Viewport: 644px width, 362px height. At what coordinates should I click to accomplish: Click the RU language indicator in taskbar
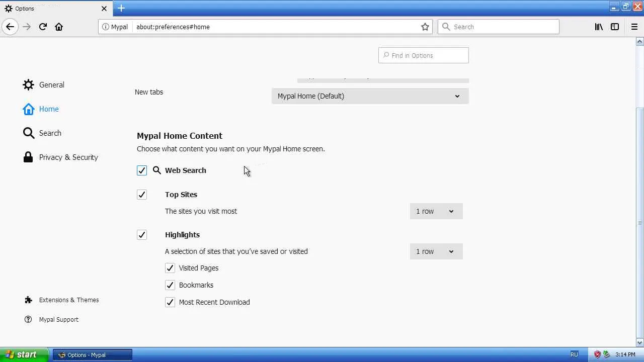(574, 354)
